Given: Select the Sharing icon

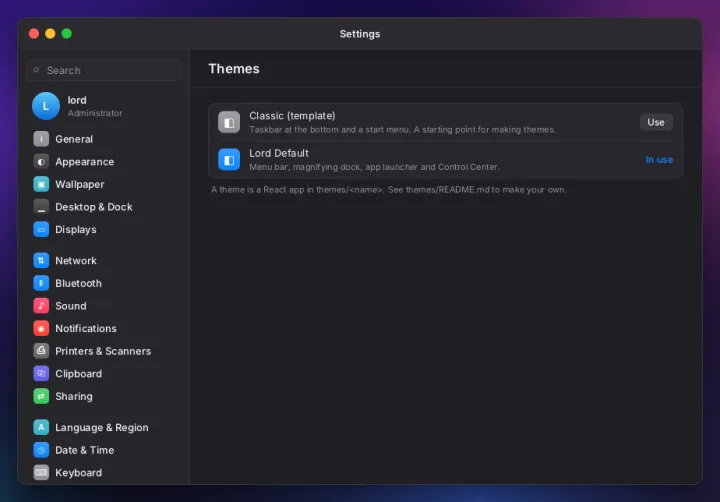Looking at the screenshot, I should (x=41, y=396).
